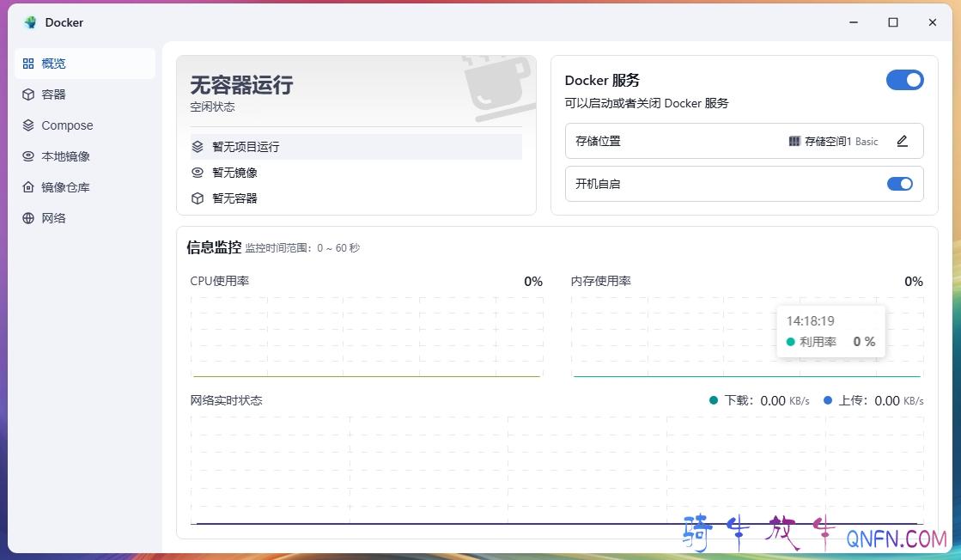Click the pencil edit icon for 存储位置
This screenshot has width=961, height=560.
tap(902, 141)
